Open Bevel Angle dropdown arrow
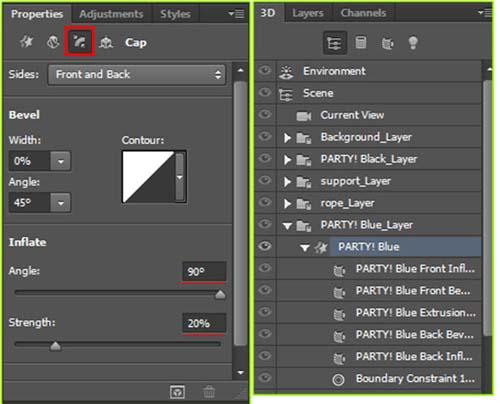This screenshot has width=500, height=404. 61,202
